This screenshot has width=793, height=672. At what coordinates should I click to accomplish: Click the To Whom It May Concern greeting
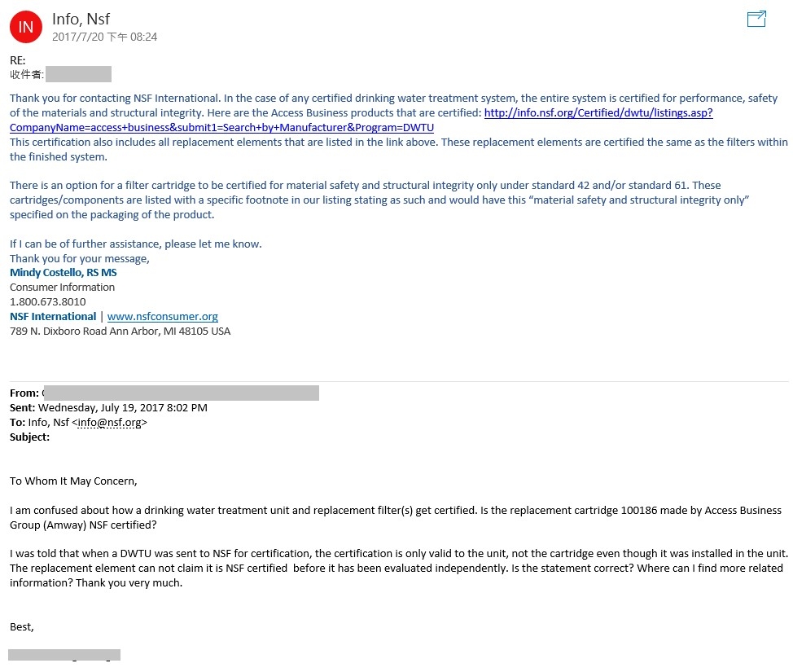(73, 481)
